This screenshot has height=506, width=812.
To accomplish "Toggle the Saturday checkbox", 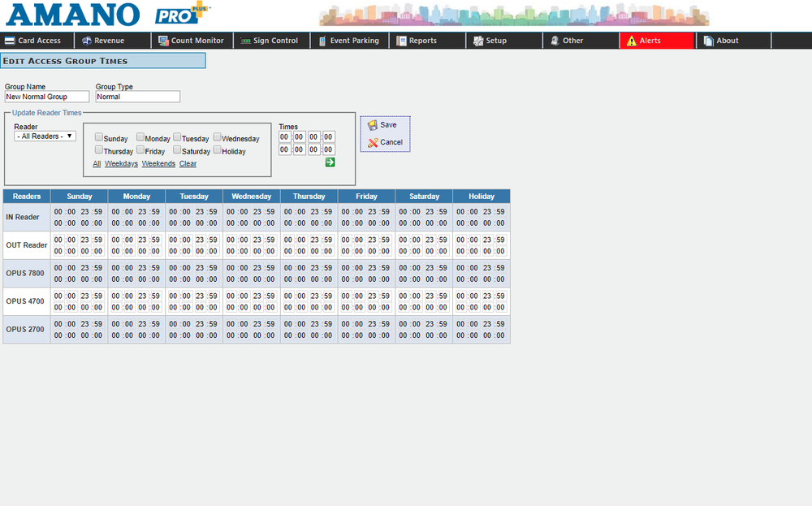I will (x=176, y=149).
